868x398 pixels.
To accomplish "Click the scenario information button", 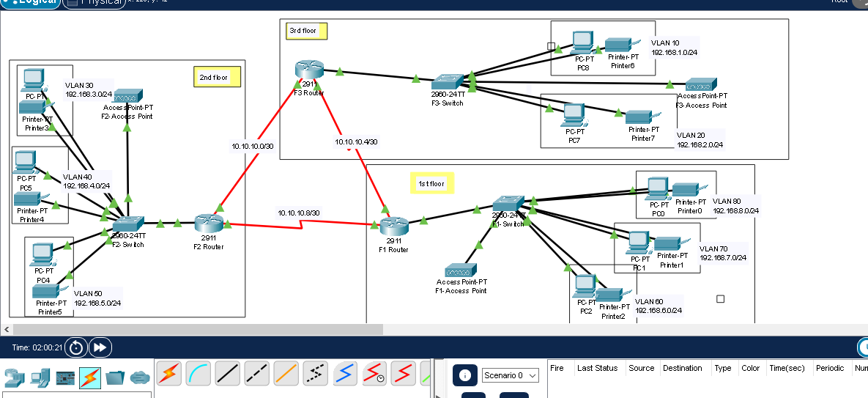I will click(x=464, y=375).
